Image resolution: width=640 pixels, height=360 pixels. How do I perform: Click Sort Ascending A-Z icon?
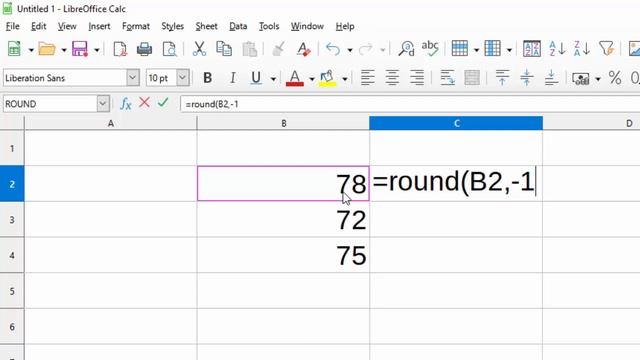(557, 49)
